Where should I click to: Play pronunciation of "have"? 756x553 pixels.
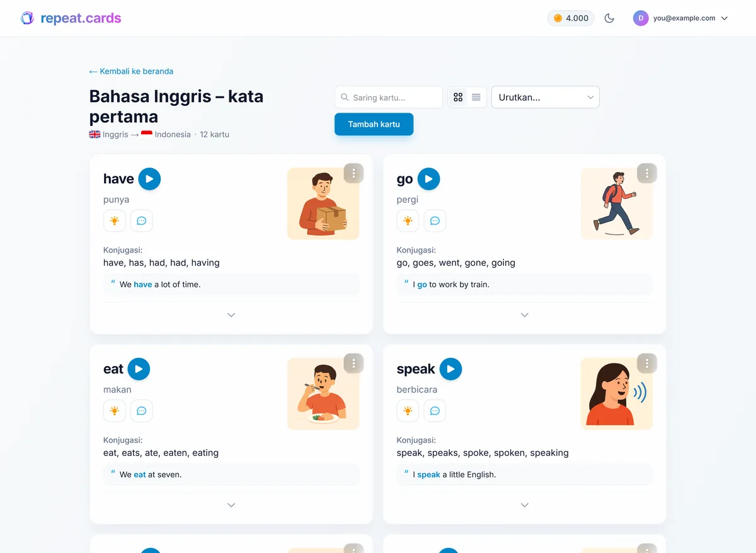149,179
